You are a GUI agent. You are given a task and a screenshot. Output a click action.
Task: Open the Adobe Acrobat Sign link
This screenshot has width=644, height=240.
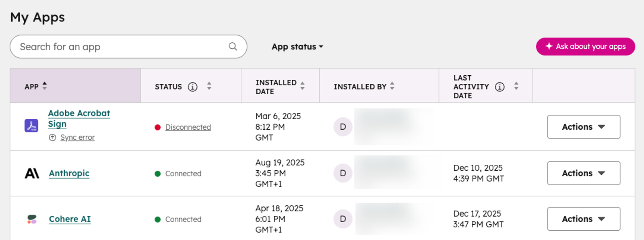[x=79, y=118]
